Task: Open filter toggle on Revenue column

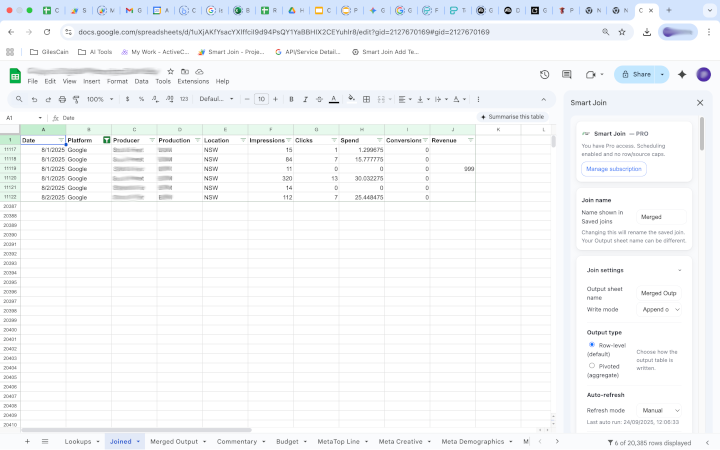Action: click(x=471, y=140)
